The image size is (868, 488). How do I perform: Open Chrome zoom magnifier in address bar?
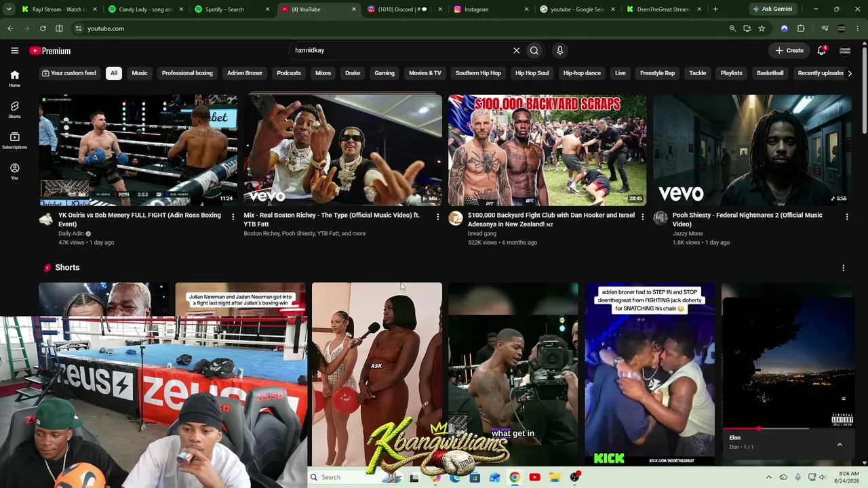[732, 28]
